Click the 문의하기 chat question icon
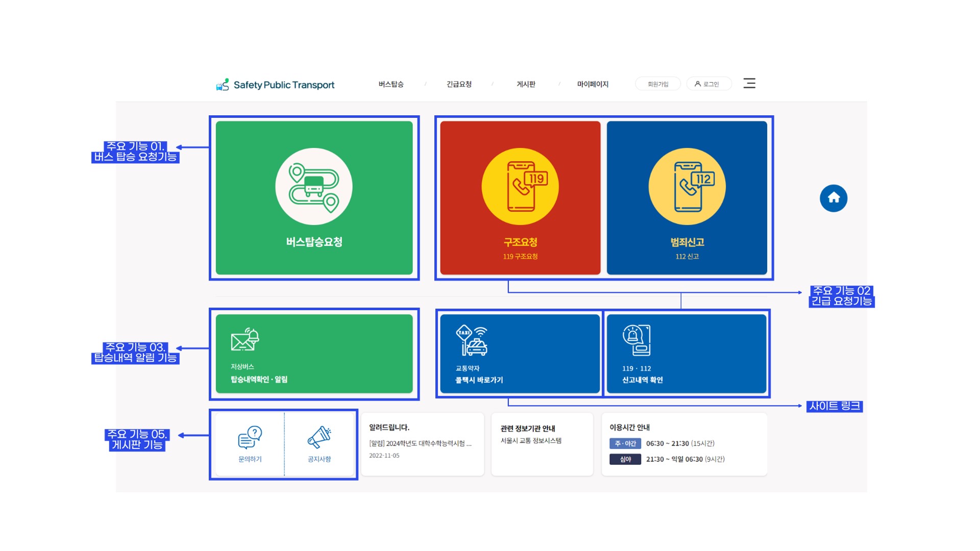 pyautogui.click(x=250, y=437)
